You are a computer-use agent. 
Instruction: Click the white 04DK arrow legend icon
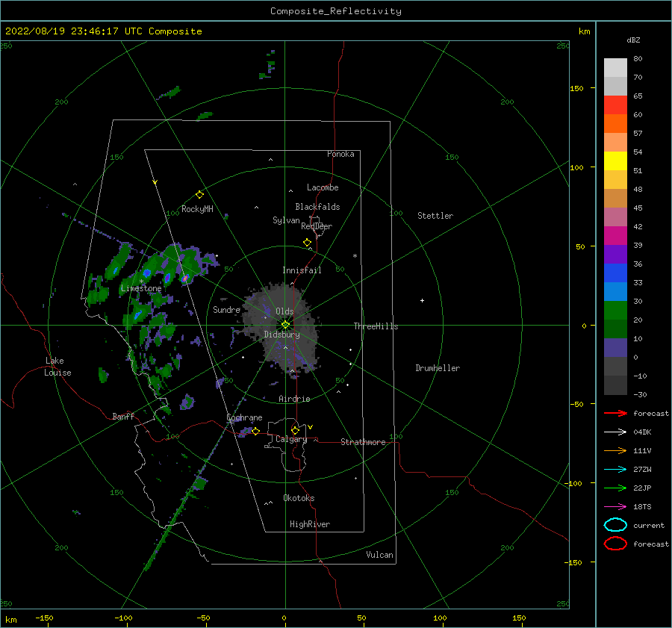click(615, 432)
